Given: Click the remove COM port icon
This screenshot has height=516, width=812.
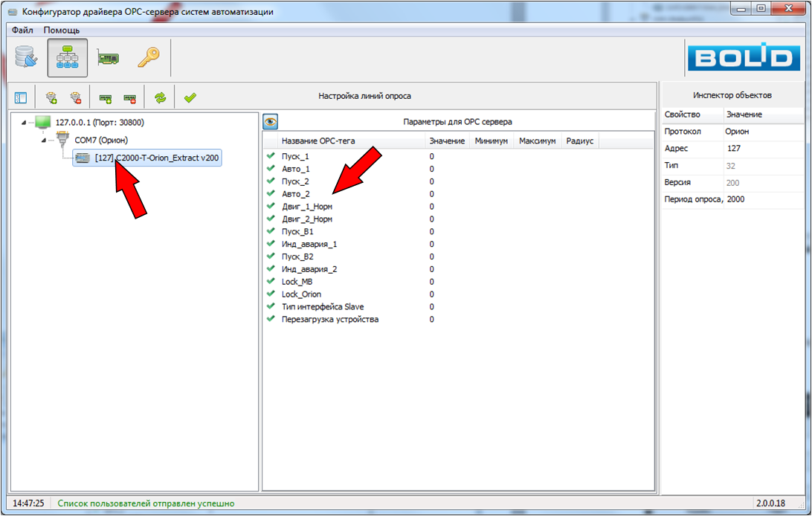Looking at the screenshot, I should click(75, 97).
